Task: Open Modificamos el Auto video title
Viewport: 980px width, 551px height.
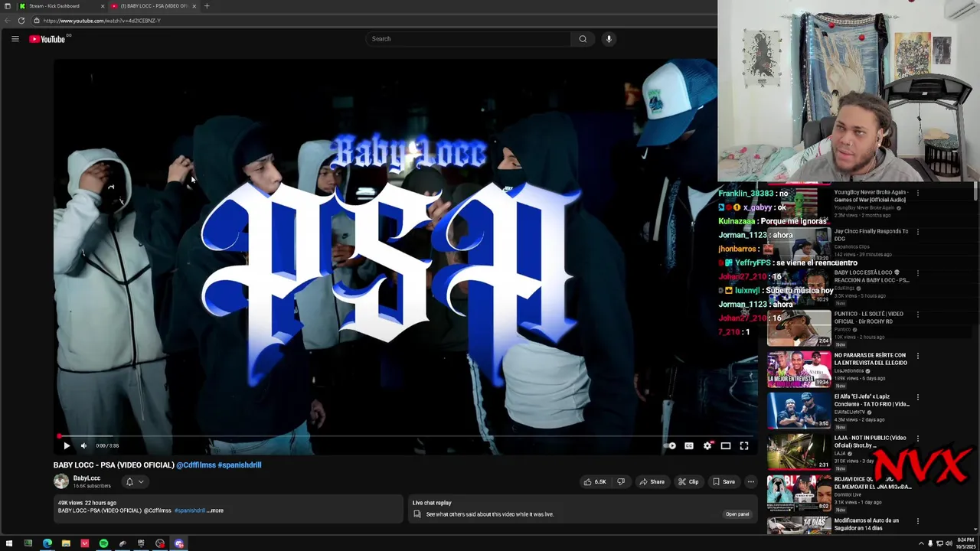Action: [x=867, y=524]
